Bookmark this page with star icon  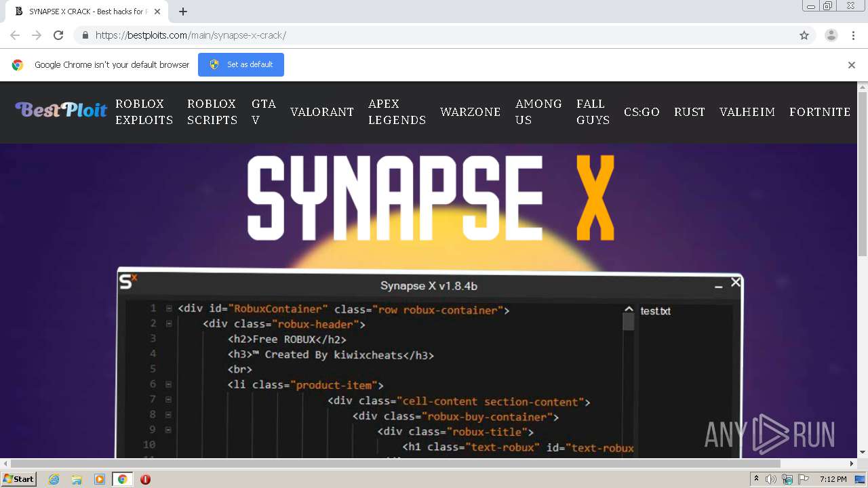click(x=804, y=35)
